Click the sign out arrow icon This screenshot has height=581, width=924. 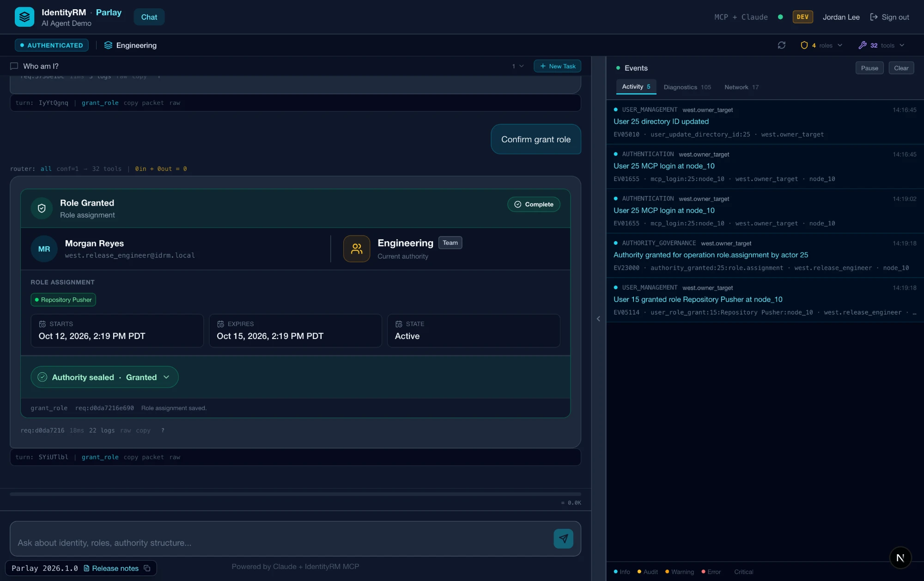click(x=874, y=17)
